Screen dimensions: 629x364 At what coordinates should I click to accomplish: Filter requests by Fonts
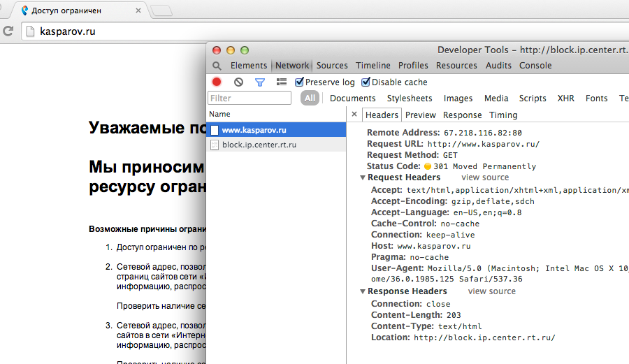597,99
